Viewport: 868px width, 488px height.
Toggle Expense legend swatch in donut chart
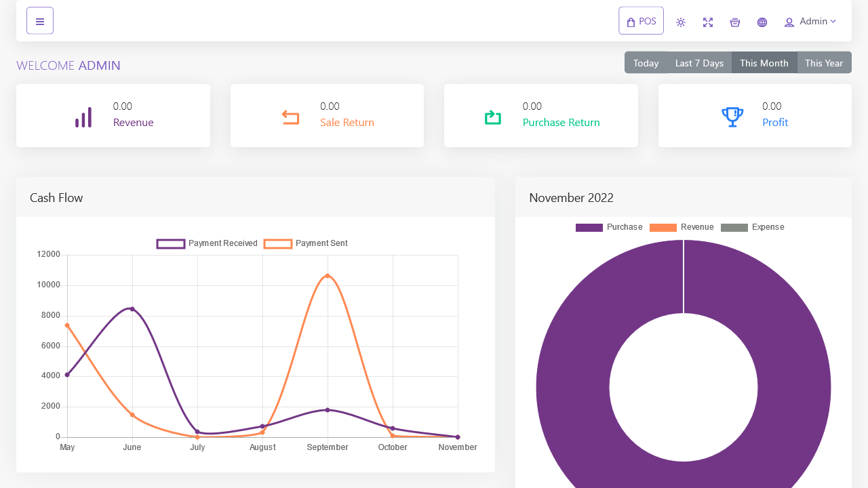click(734, 228)
